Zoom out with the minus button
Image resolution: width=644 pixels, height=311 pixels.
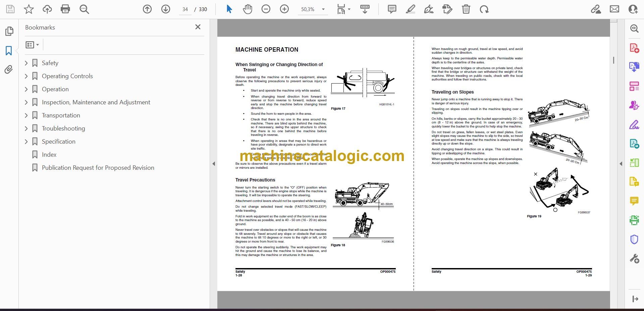click(x=266, y=9)
